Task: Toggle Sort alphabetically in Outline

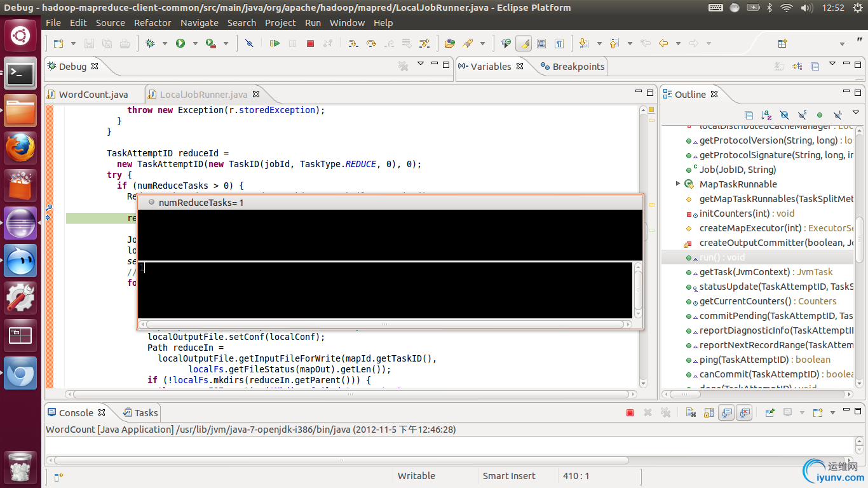Action: (x=766, y=115)
